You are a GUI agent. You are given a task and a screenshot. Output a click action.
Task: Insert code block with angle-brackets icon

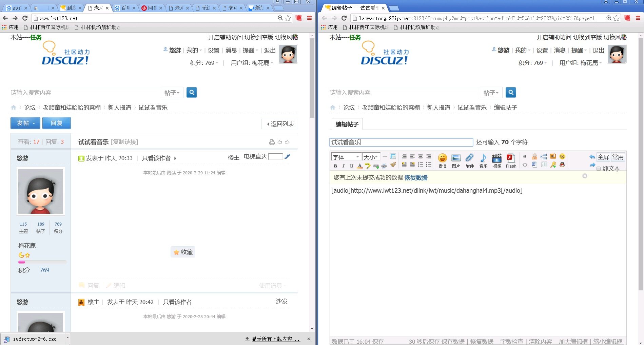point(525,165)
